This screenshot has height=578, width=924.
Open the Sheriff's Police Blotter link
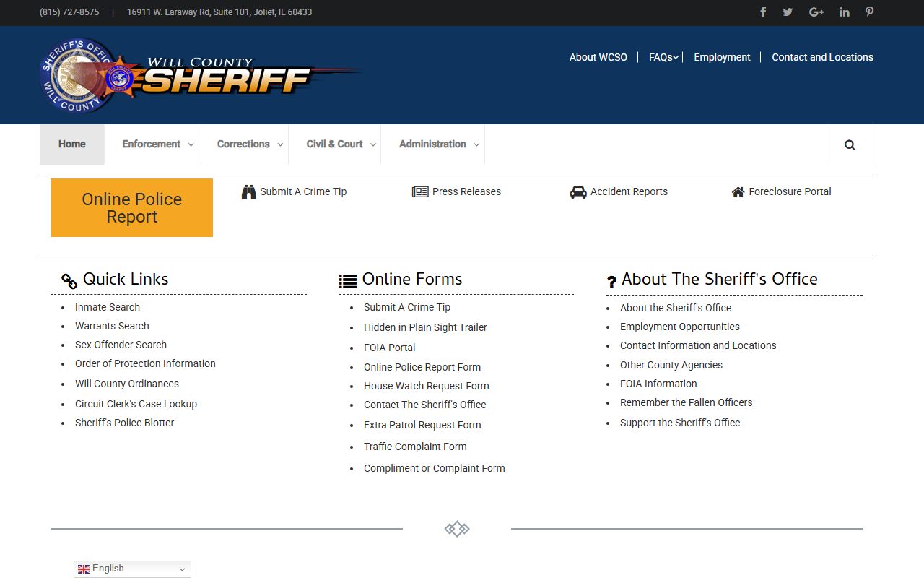pos(124,423)
